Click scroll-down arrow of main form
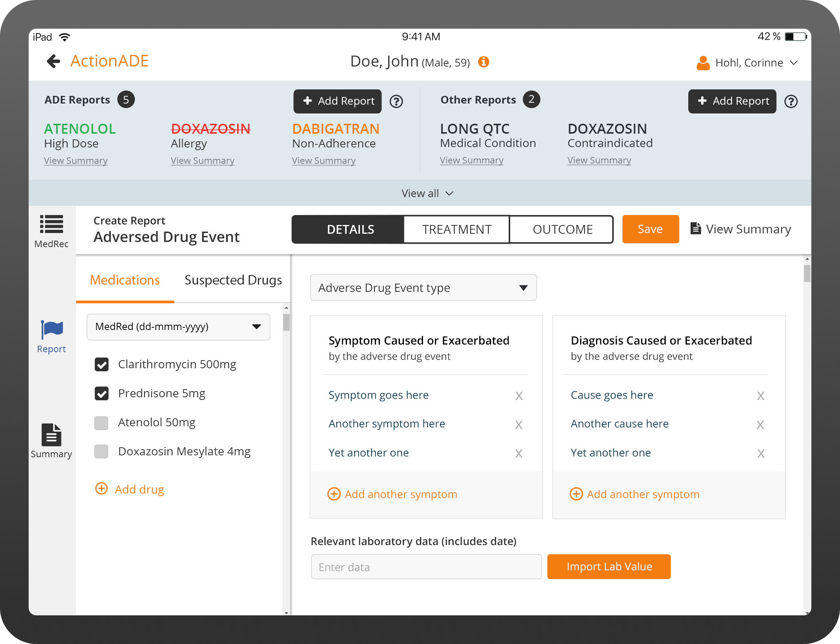Image resolution: width=840 pixels, height=644 pixels. (x=807, y=613)
